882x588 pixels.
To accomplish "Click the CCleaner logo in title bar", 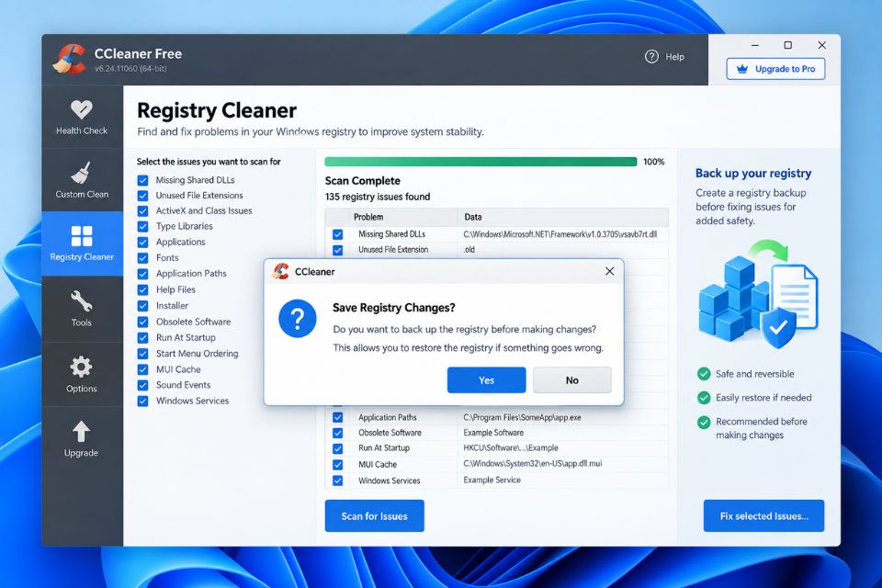I will click(x=70, y=59).
